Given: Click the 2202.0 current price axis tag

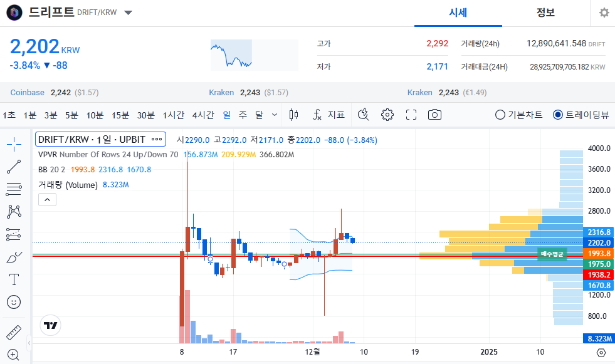Looking at the screenshot, I should coord(599,243).
